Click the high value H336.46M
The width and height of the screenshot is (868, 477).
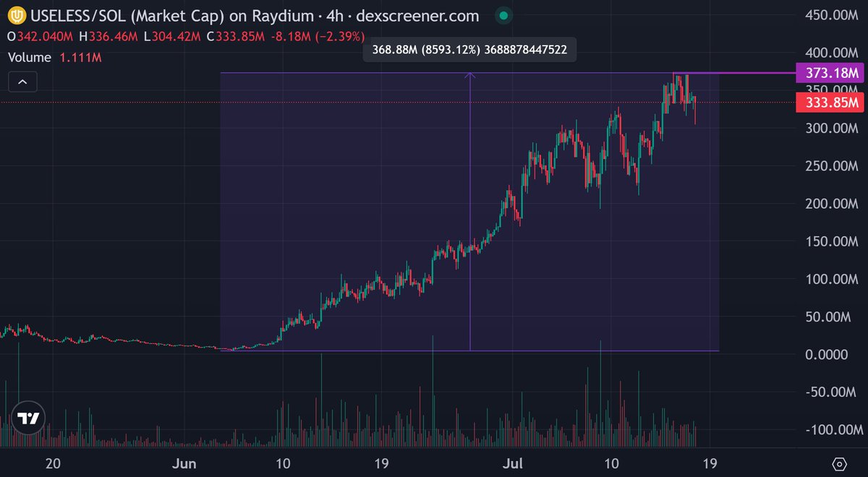tap(109, 36)
